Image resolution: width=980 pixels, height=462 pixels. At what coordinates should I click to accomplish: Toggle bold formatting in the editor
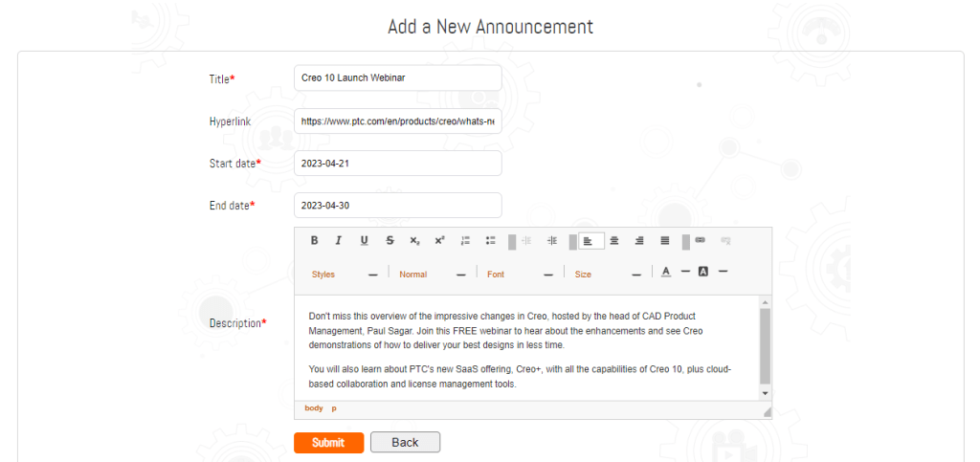314,241
